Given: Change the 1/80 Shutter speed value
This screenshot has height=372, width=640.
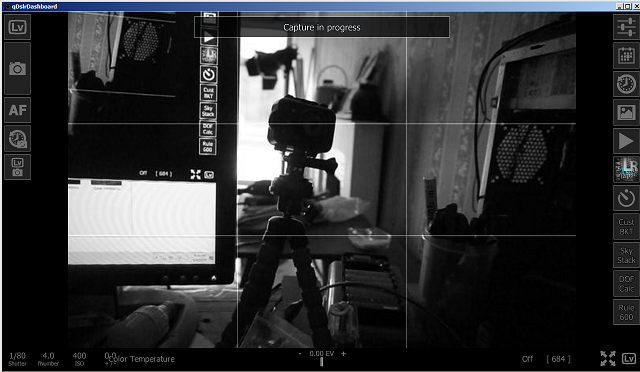Looking at the screenshot, I should pos(17,359).
